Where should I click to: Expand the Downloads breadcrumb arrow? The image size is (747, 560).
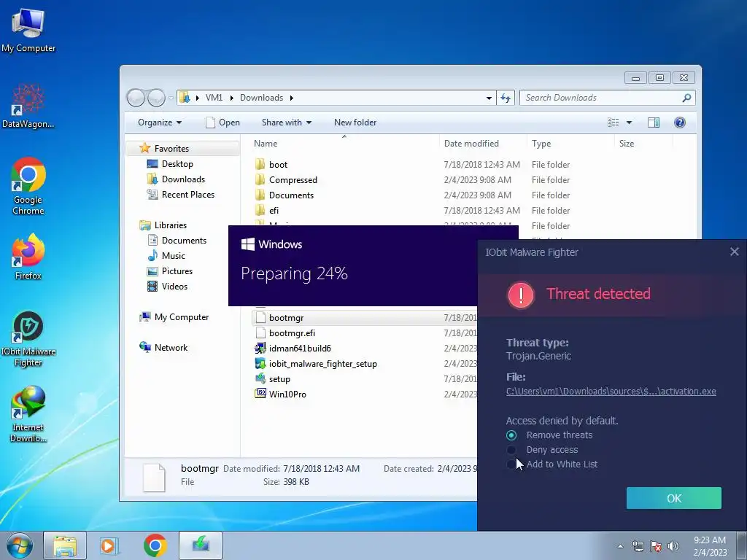pyautogui.click(x=291, y=98)
